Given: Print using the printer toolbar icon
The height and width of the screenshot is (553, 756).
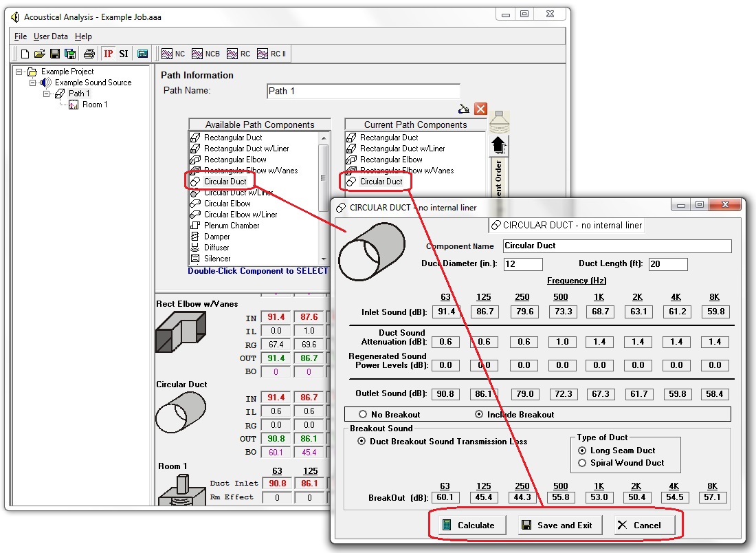Looking at the screenshot, I should 89,54.
